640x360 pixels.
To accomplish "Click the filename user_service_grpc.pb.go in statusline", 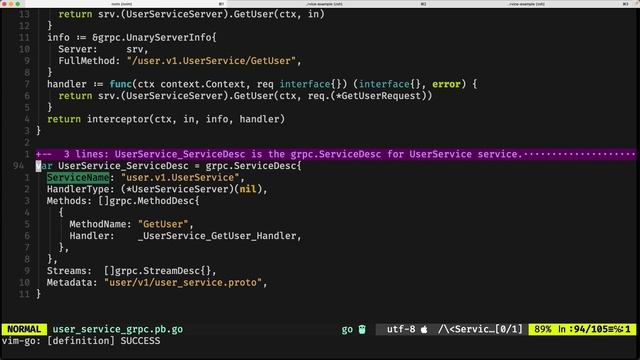I will 118,329.
